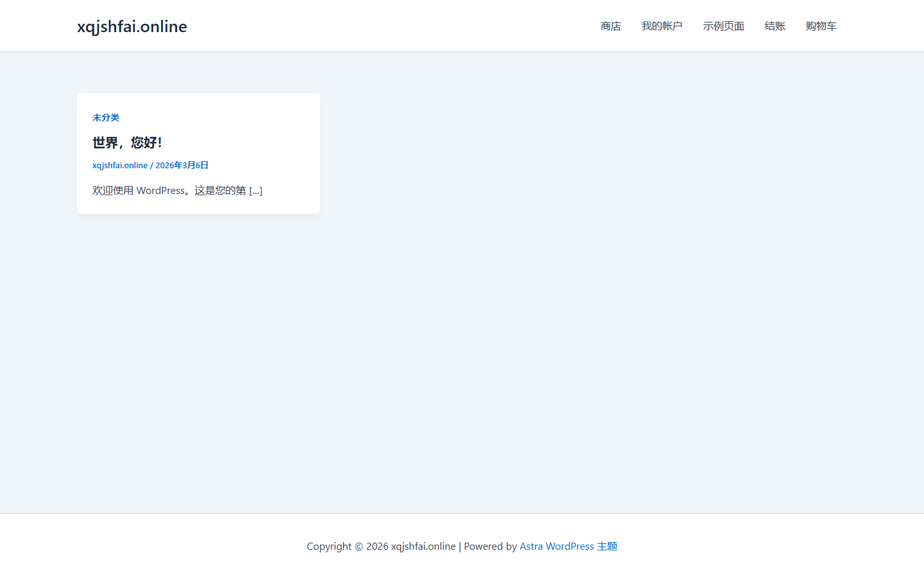Open the 未分类 category link
This screenshot has width=924, height=578.
[106, 118]
